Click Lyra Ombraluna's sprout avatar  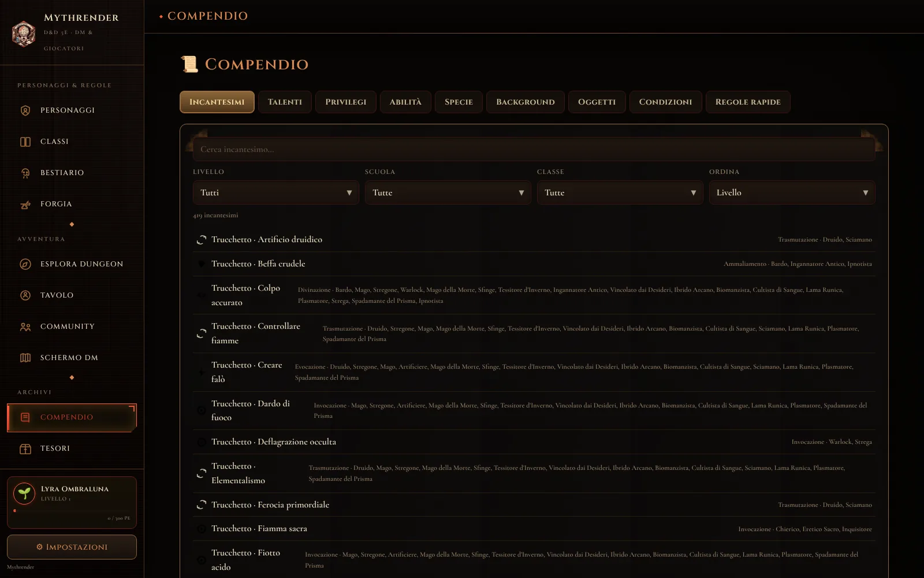pyautogui.click(x=24, y=494)
